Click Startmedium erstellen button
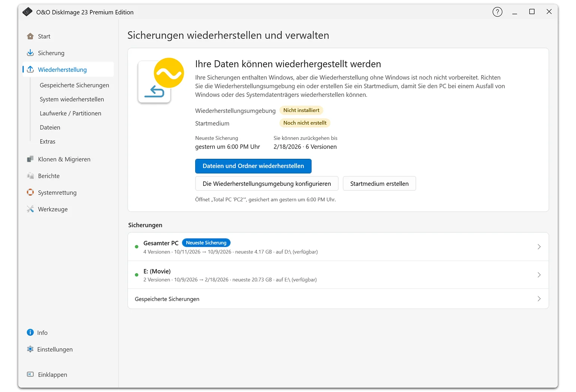The image size is (576, 392). [x=379, y=184]
